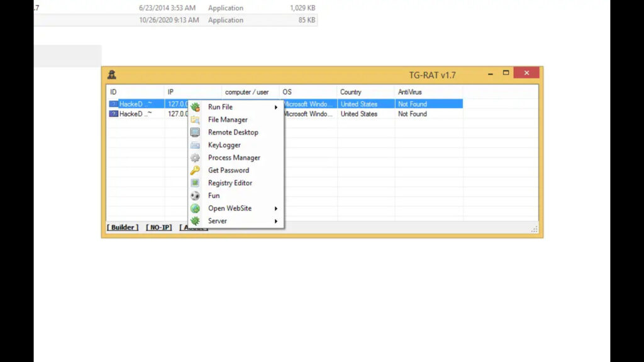The height and width of the screenshot is (362, 644).
Task: Click the Fun soccer ball icon
Action: pos(195,196)
